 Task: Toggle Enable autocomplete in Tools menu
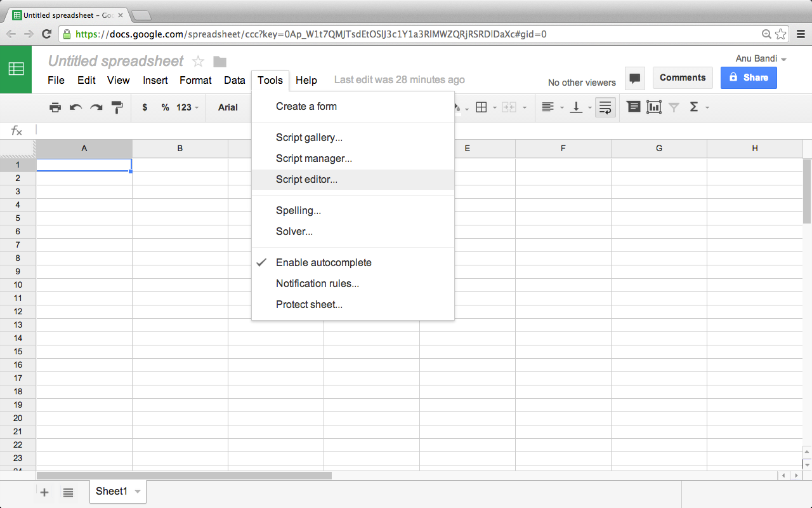tap(324, 263)
